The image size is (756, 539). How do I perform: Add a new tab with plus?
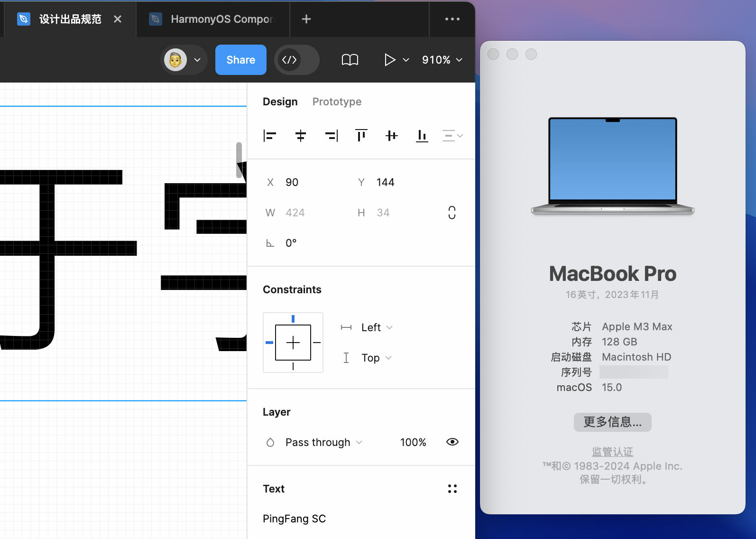pos(306,19)
